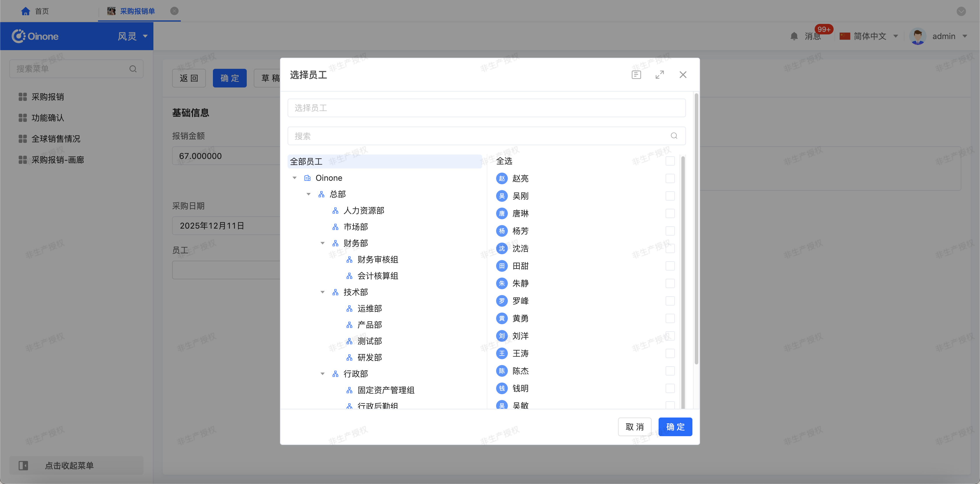Click 沈浩's blue avatar badge

502,248
